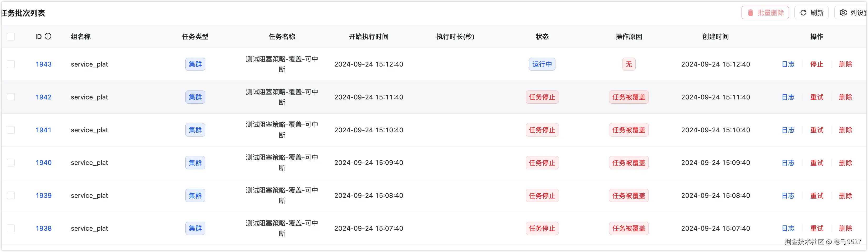The image size is (868, 252).
Task: Open the ID 1939 details link
Action: click(43, 196)
